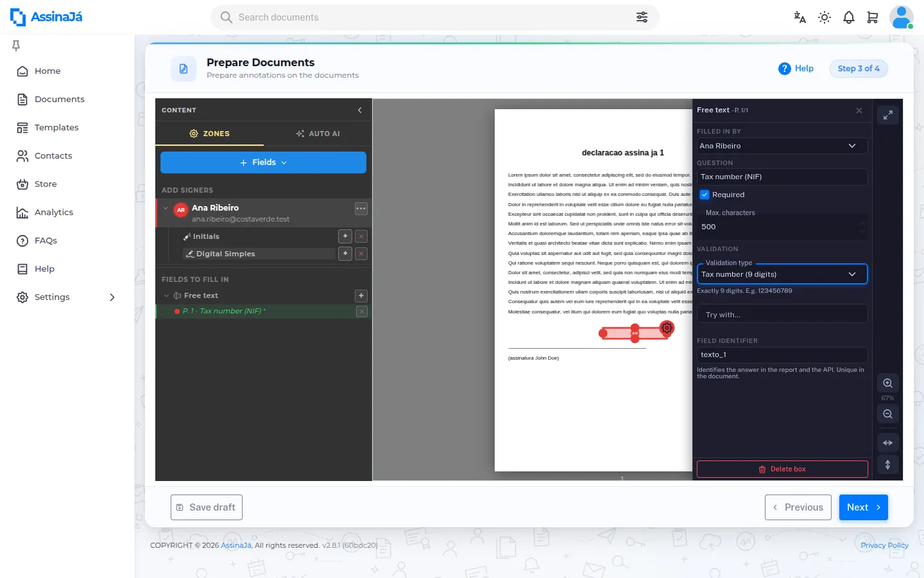The image size is (924, 578).
Task: Open user profile avatar menu
Action: coord(901,17)
